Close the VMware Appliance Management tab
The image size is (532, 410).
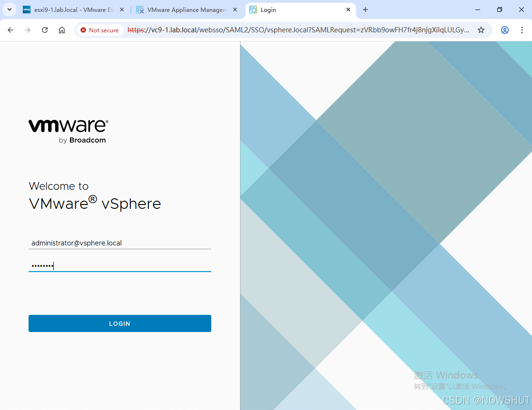(x=235, y=10)
